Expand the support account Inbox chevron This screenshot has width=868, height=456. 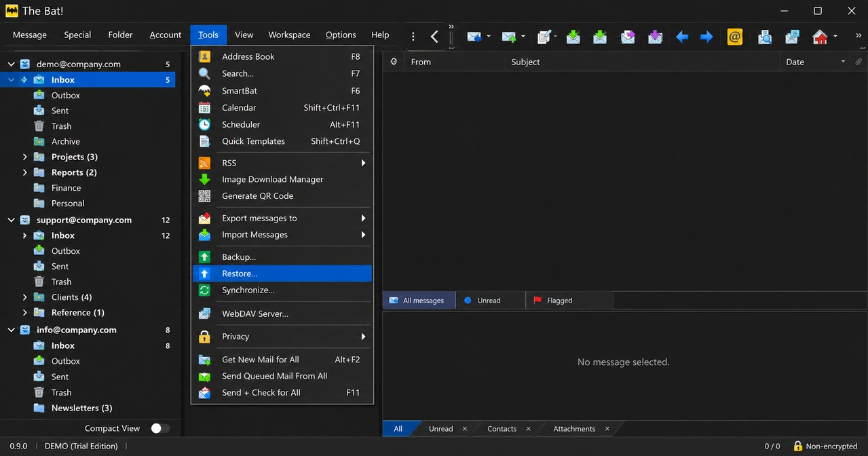[x=25, y=235]
